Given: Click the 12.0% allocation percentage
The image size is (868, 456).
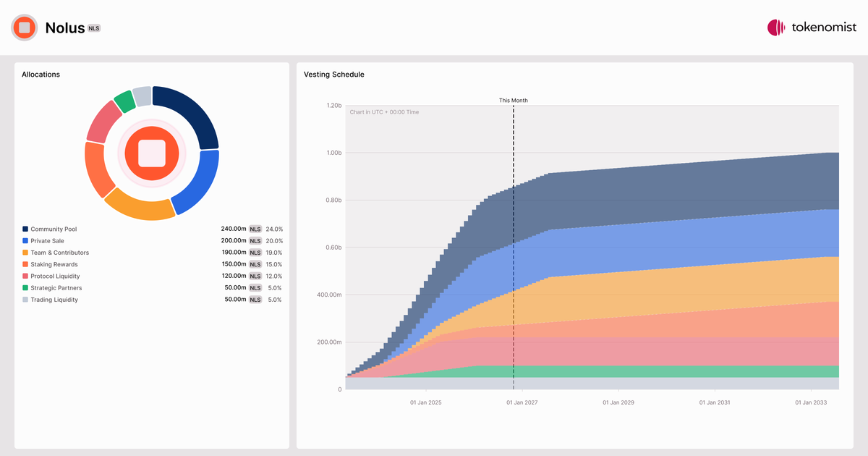Looking at the screenshot, I should (x=274, y=276).
